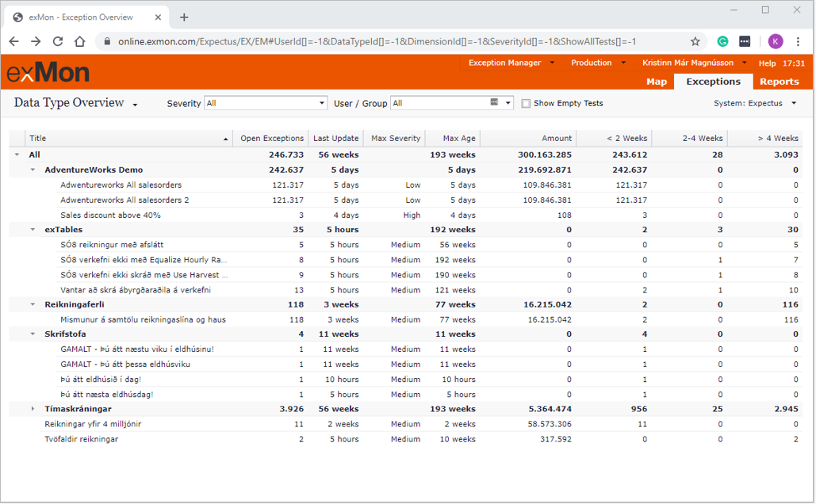Go back using the browser back arrow
This screenshot has width=816, height=504.
pos(14,41)
